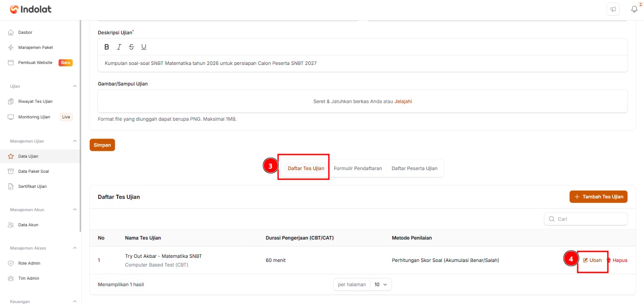The image size is (644, 304).
Task: Click the Data Ujian star icon
Action: [x=11, y=156]
